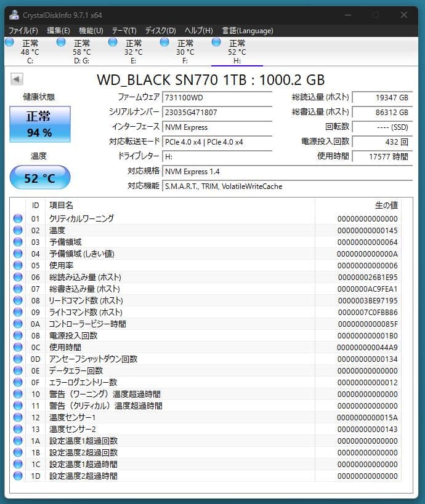Click status orb for drive F:
This screenshot has width=425, height=504.
(x=164, y=42)
